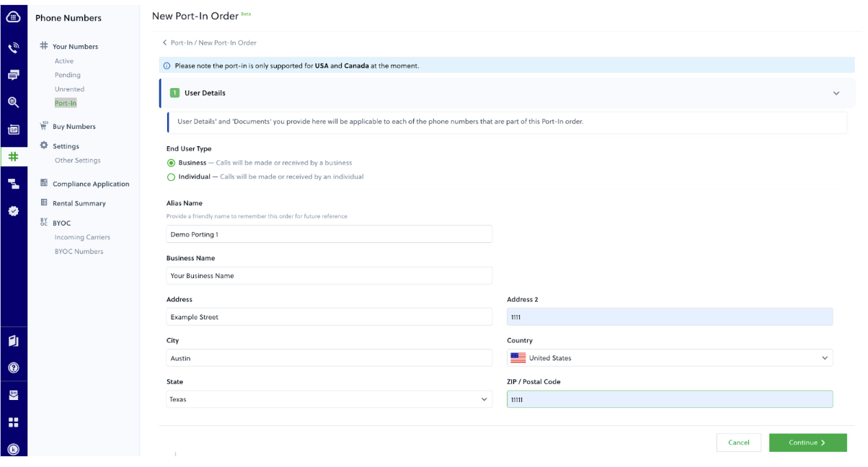
Task: Select the Phone Numbers hash icon in sidebar
Action: pos(13,156)
